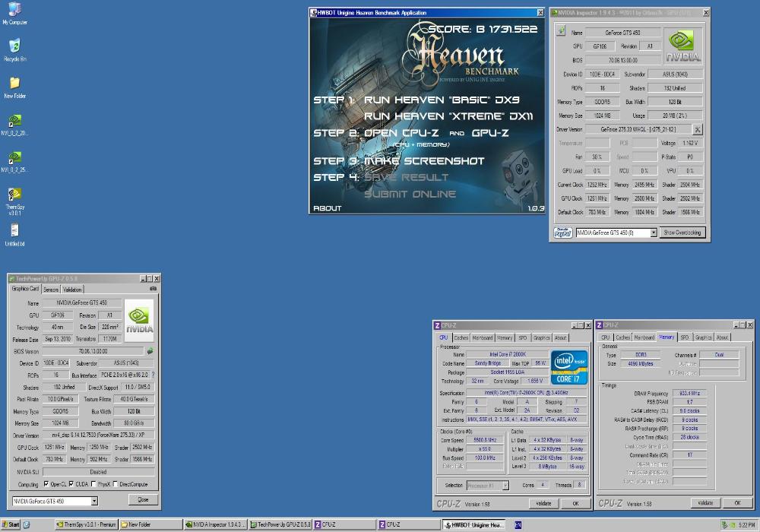Click the BIOS Version field in GPU-Z
Viewport: 760px width, 532px height.
click(93, 351)
